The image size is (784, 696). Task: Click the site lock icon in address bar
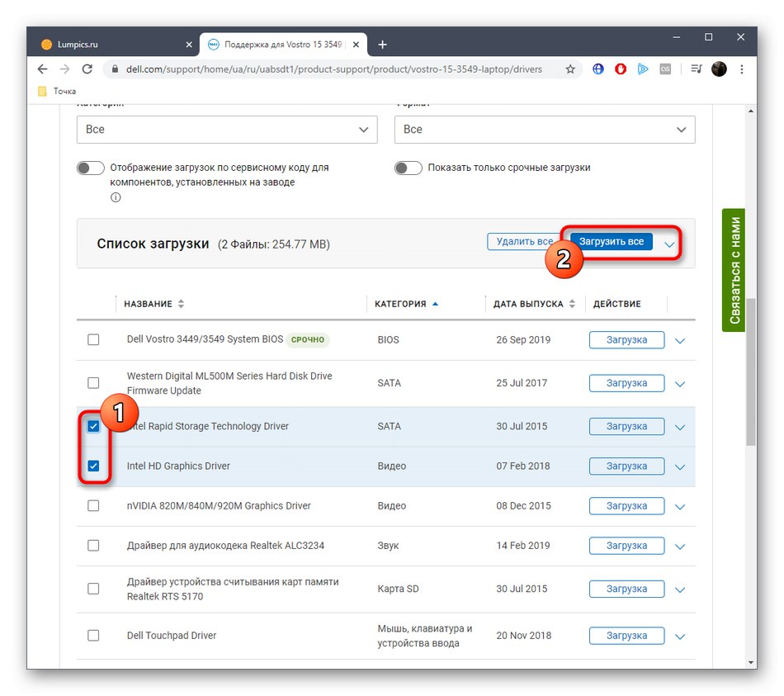coord(115,69)
